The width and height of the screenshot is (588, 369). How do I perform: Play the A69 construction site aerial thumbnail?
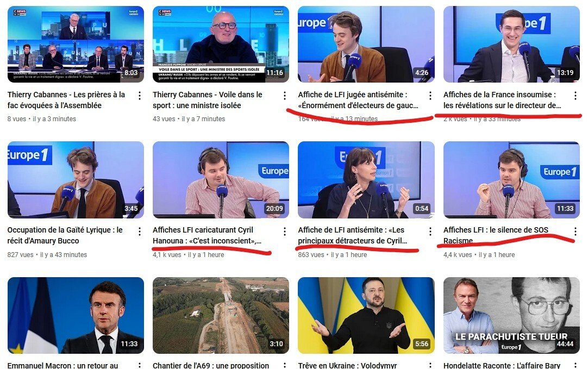pyautogui.click(x=221, y=315)
